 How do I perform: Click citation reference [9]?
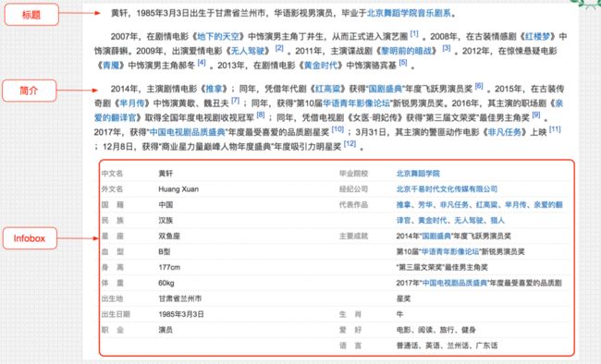tap(536, 115)
